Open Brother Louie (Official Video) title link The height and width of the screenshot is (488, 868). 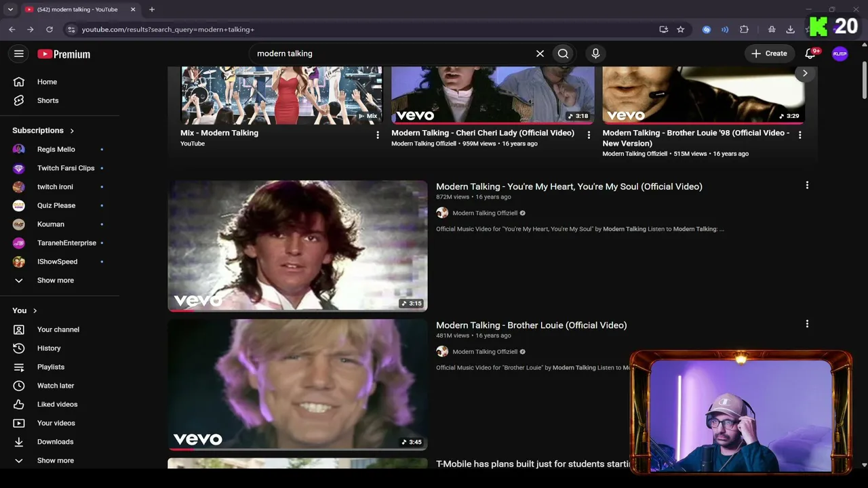531,325
